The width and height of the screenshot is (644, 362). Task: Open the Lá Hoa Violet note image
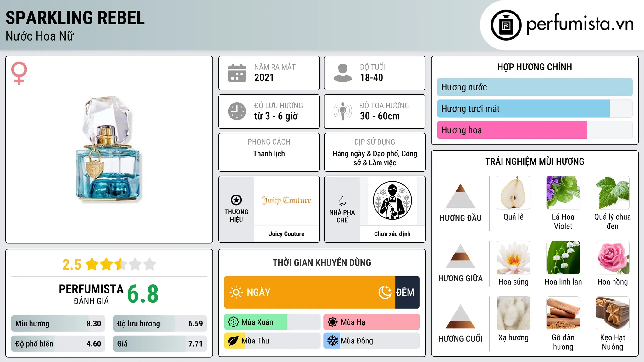coord(563,193)
